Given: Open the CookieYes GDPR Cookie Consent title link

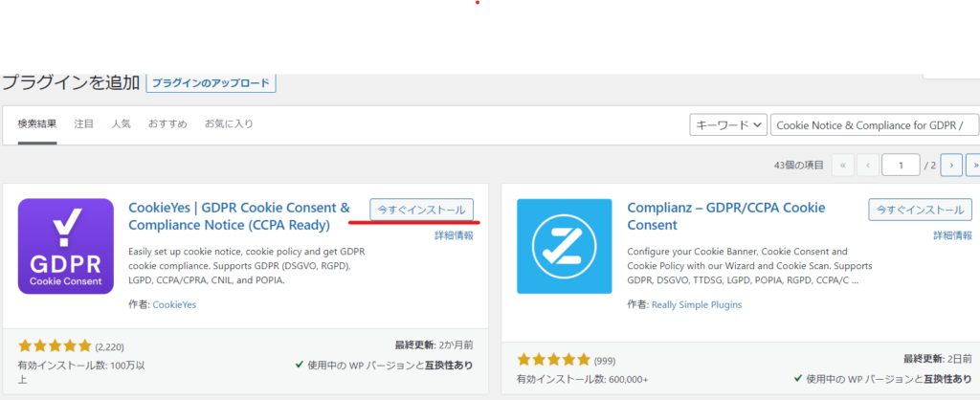Looking at the screenshot, I should [x=239, y=216].
